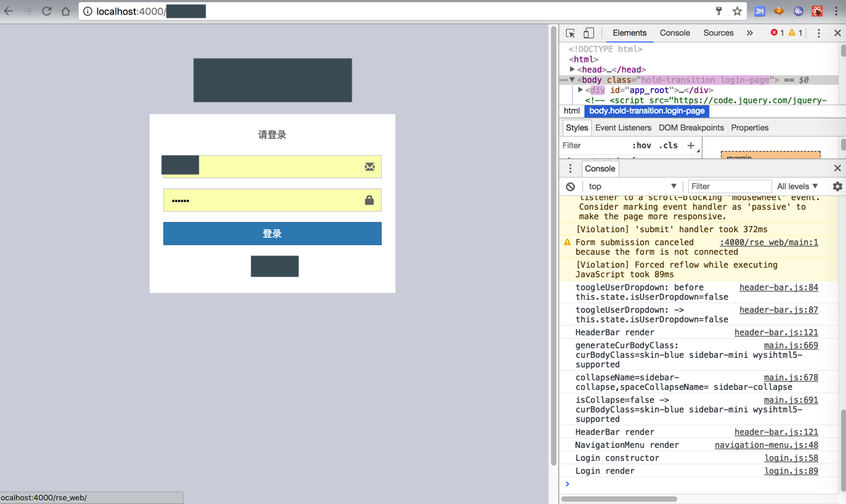Click the styles Filter input
The width and height of the screenshot is (846, 504).
click(x=593, y=145)
